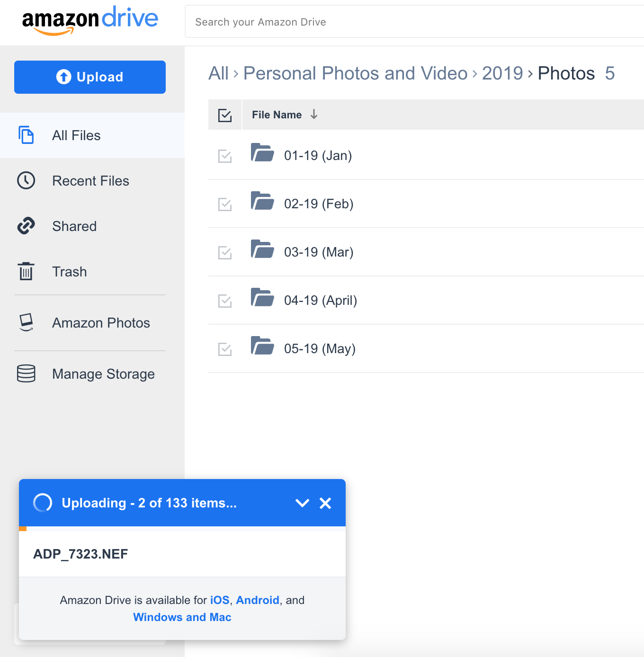Open Manage Storage in sidebar
This screenshot has width=644, height=657.
pos(92,374)
